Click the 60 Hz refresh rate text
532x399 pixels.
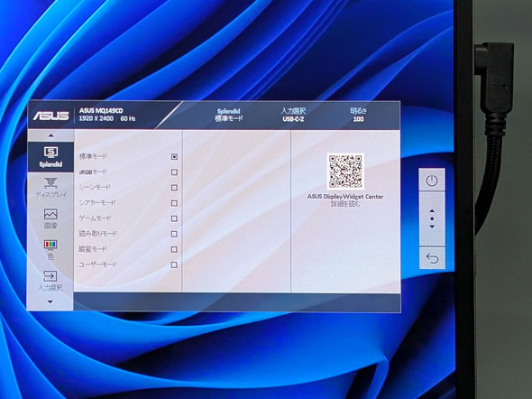[x=128, y=118]
